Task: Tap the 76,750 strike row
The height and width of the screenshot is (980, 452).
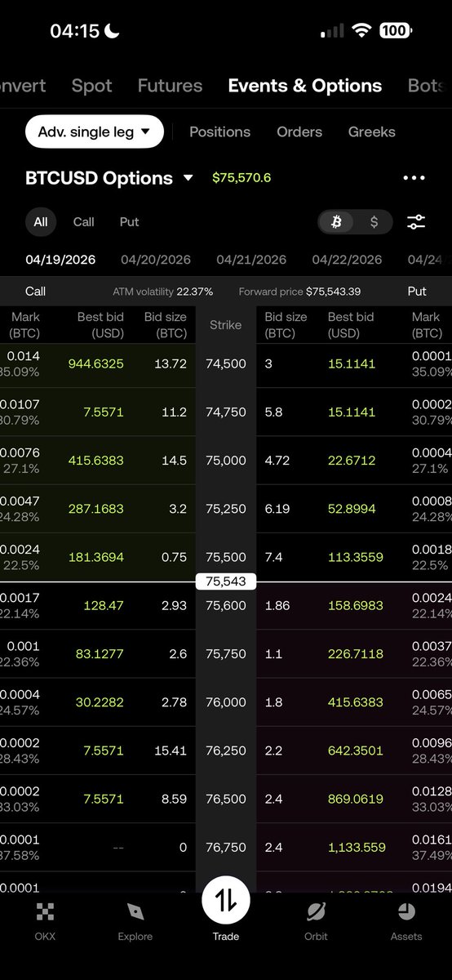Action: tap(226, 848)
